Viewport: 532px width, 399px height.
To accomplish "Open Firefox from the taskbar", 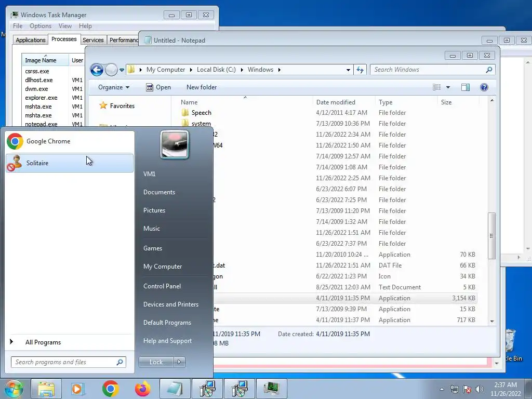I will [142, 389].
